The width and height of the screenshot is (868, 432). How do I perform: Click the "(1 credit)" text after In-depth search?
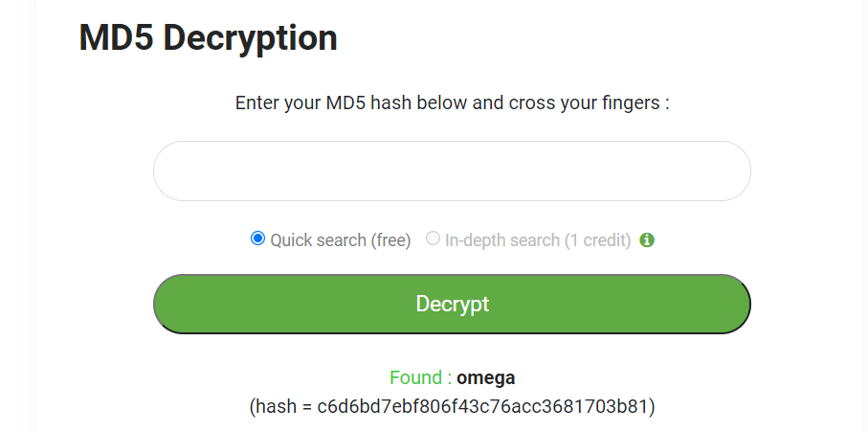[x=597, y=239]
